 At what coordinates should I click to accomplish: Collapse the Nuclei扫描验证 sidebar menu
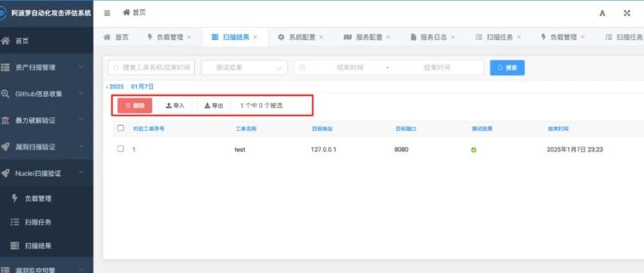pos(81,172)
